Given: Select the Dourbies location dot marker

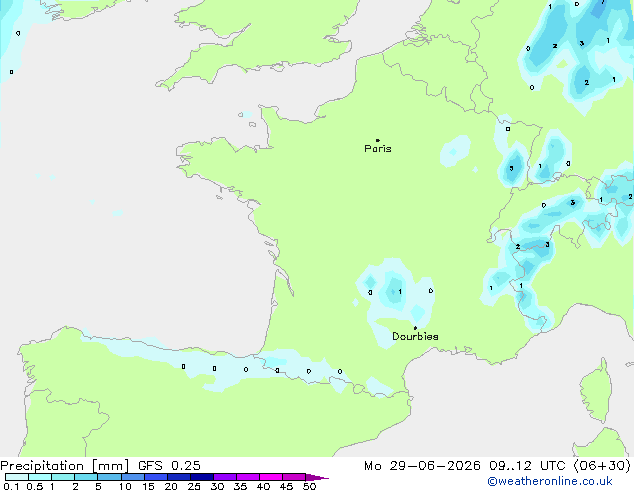Looking at the screenshot, I should pos(415,328).
